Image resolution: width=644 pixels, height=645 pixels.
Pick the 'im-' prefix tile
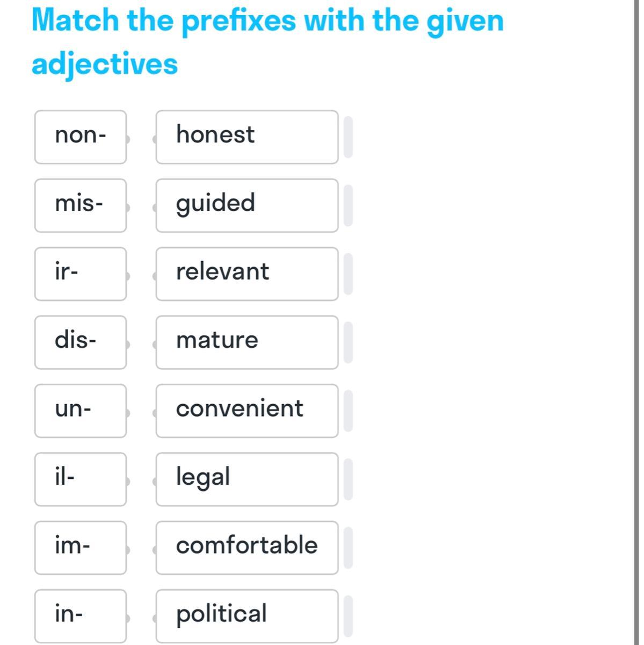pos(81,547)
